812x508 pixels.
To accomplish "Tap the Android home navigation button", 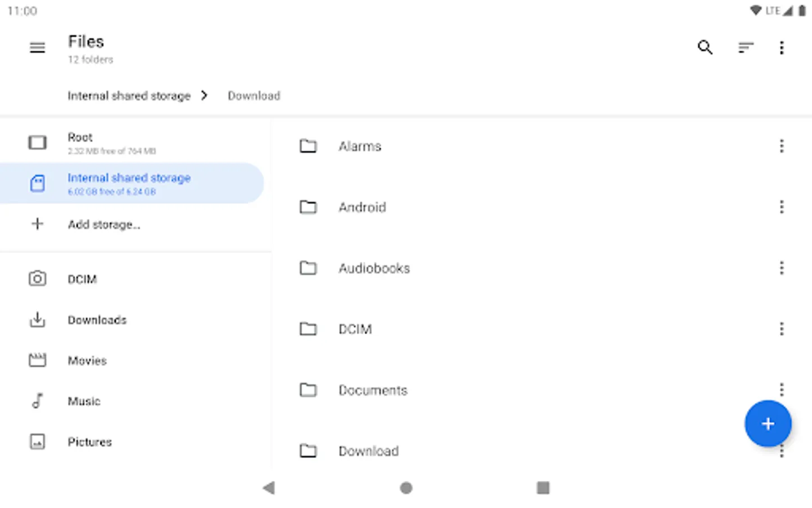I will (x=406, y=488).
